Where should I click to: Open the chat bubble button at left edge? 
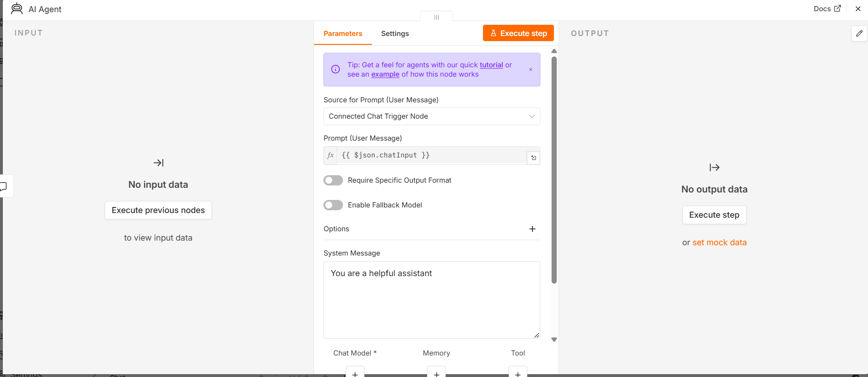tap(5, 186)
